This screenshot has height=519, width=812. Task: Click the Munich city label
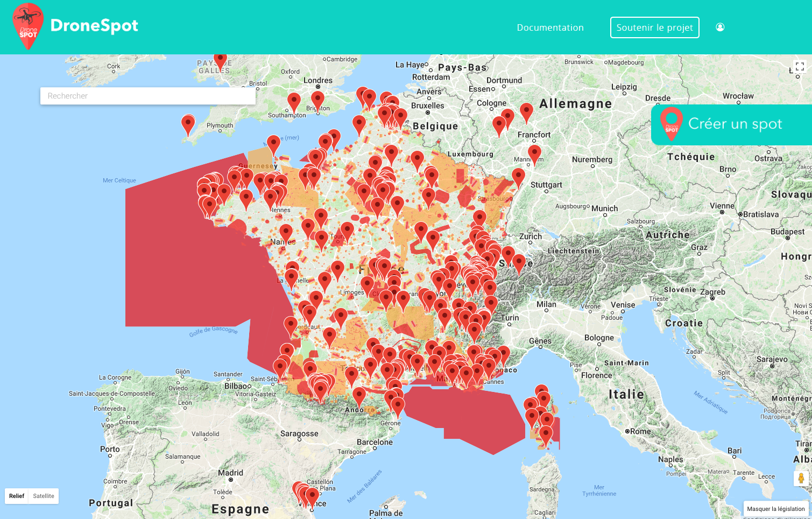click(x=605, y=208)
